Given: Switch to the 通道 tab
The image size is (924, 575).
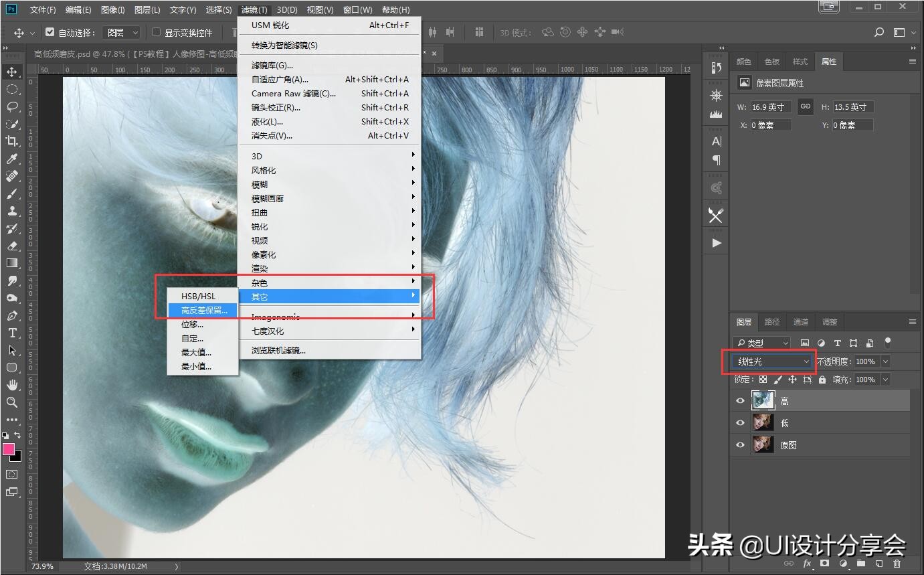Looking at the screenshot, I should [800, 322].
